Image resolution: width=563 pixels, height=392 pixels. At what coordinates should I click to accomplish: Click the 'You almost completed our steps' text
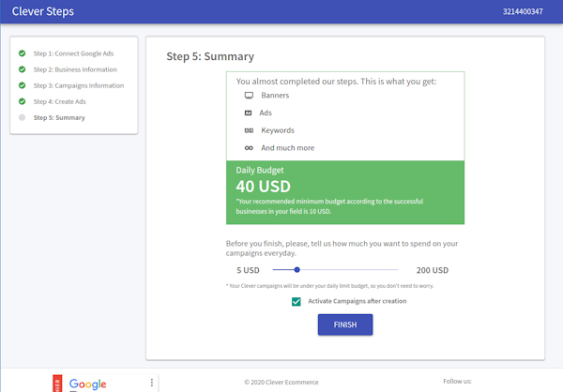[x=337, y=82]
